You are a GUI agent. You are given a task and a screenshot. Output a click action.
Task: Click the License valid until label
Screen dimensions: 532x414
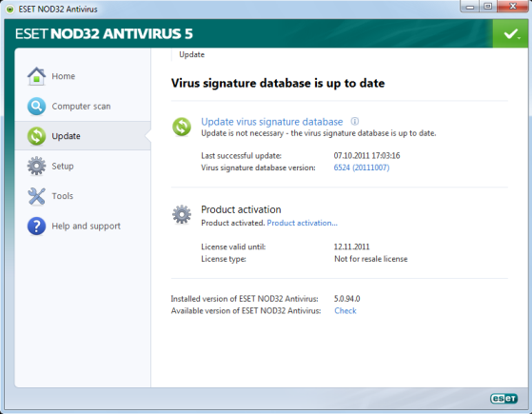click(233, 246)
